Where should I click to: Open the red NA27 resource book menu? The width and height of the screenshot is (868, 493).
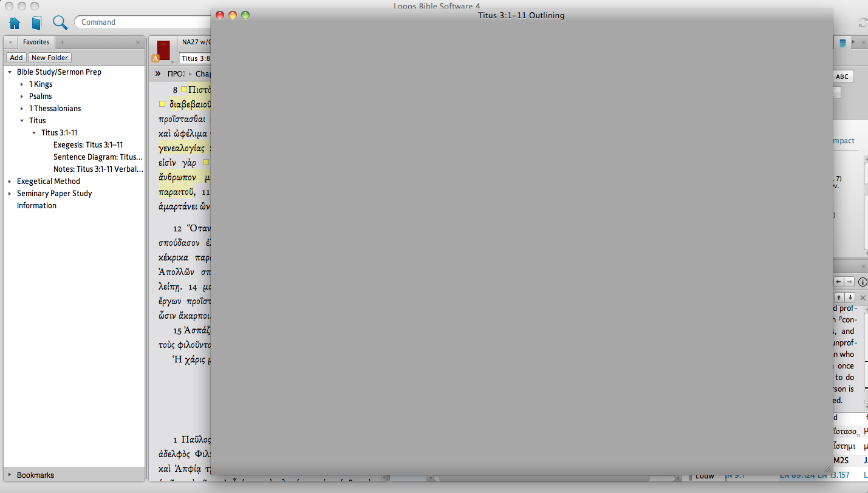point(163,52)
